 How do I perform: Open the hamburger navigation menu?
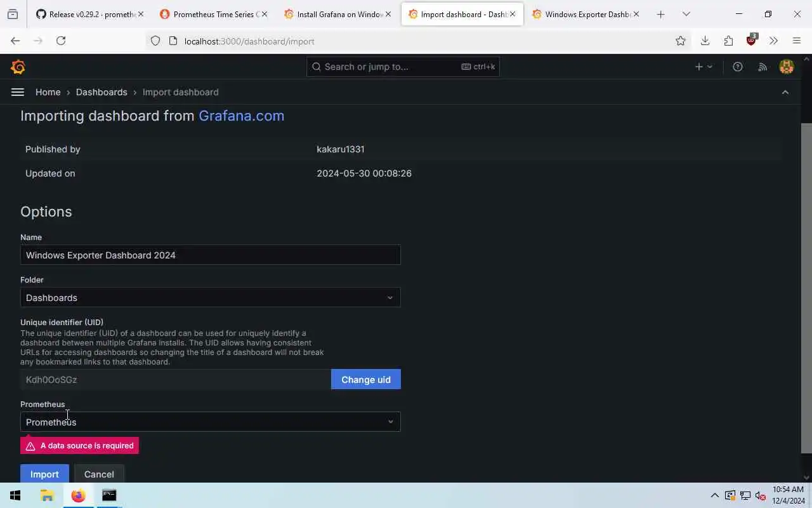point(18,92)
